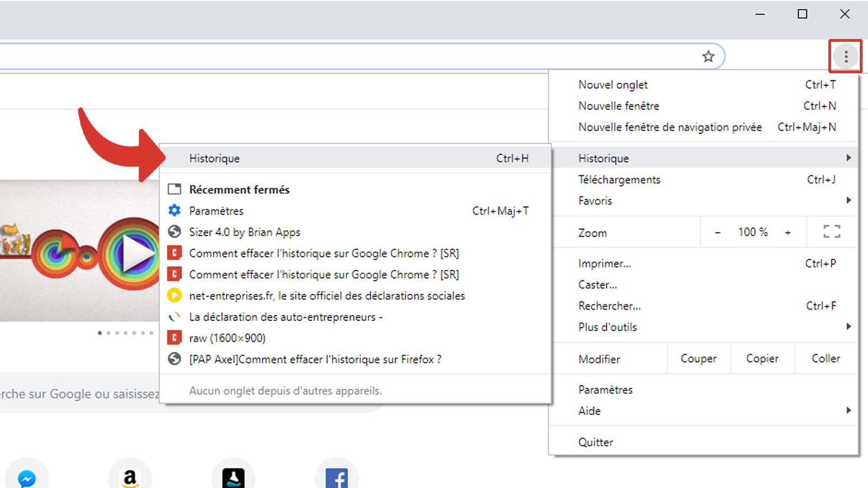Click the fullscreen icon next to Zoom
868x488 pixels.
click(x=831, y=232)
